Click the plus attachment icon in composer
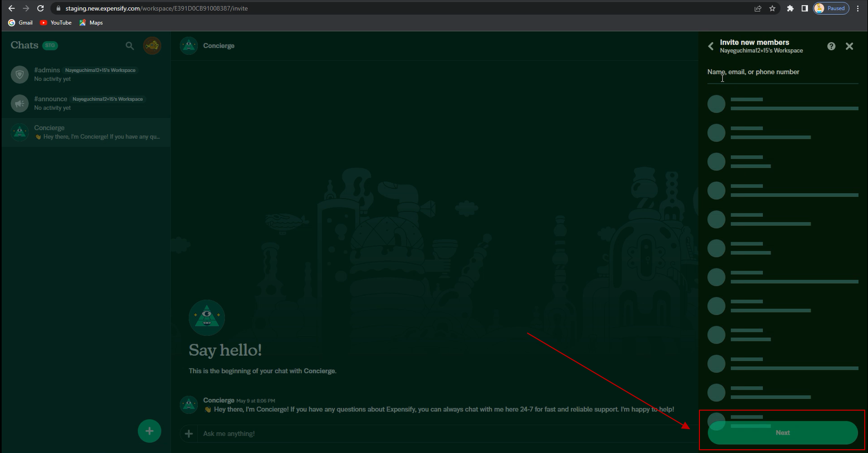Screen dimensions: 868x453 click(x=189, y=433)
